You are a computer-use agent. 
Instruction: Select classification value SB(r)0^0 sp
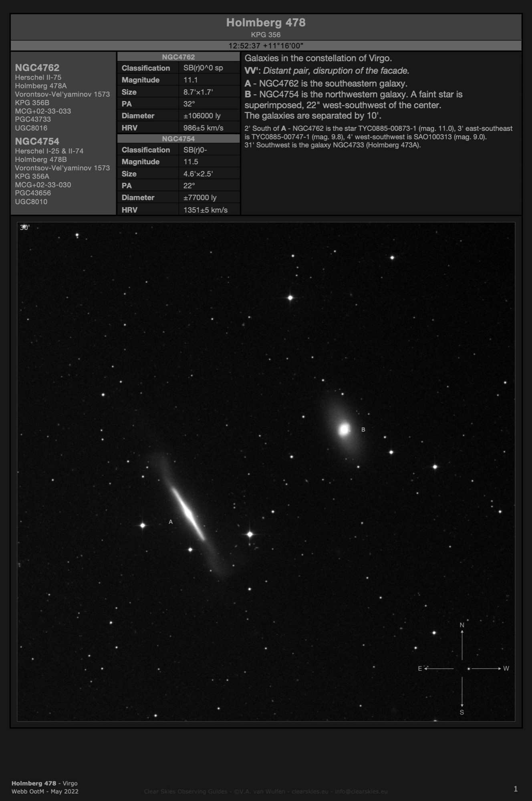[x=203, y=68]
